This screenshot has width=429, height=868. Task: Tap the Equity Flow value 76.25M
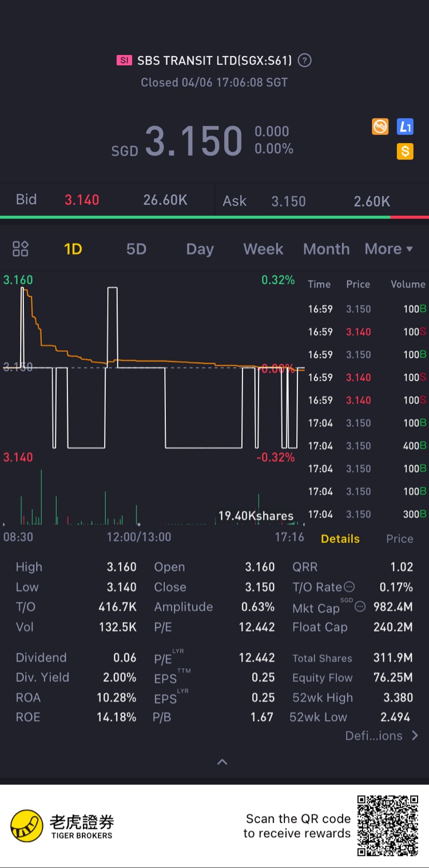(393, 677)
